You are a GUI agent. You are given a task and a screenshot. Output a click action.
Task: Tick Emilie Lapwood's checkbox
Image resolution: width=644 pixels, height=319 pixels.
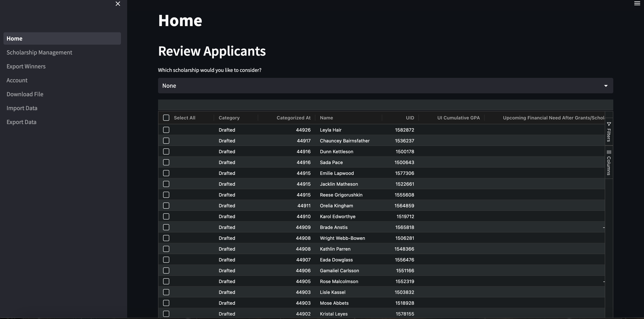tap(166, 173)
